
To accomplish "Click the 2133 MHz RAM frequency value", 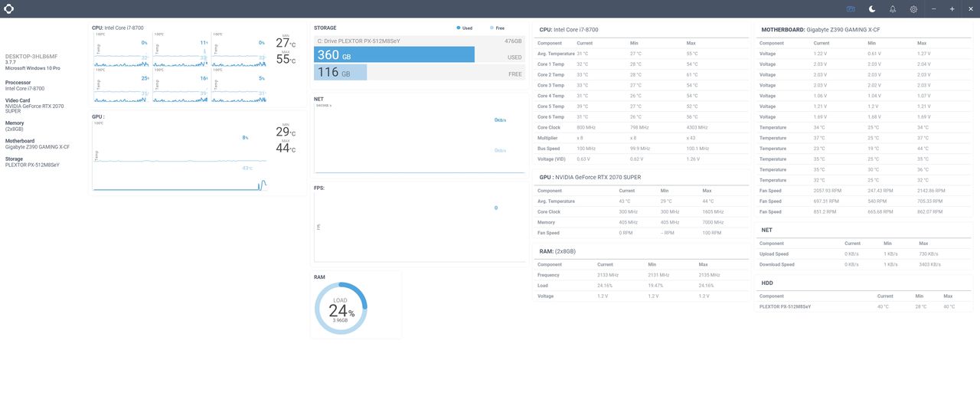I will pos(608,275).
